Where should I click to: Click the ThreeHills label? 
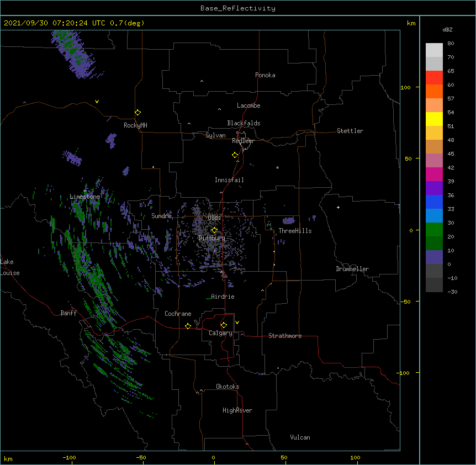click(295, 231)
